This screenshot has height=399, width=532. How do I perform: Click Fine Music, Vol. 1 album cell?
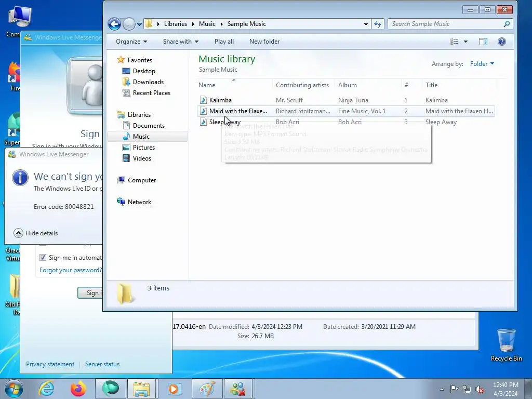(x=362, y=111)
